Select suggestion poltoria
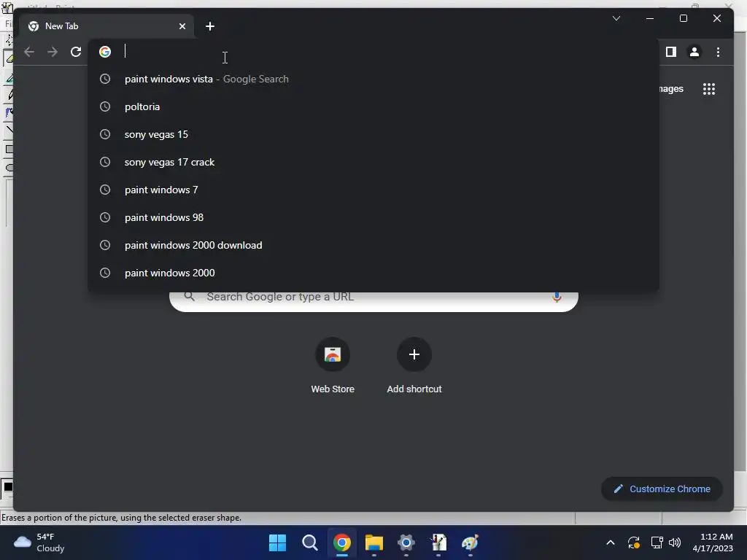The image size is (747, 560). 373,106
